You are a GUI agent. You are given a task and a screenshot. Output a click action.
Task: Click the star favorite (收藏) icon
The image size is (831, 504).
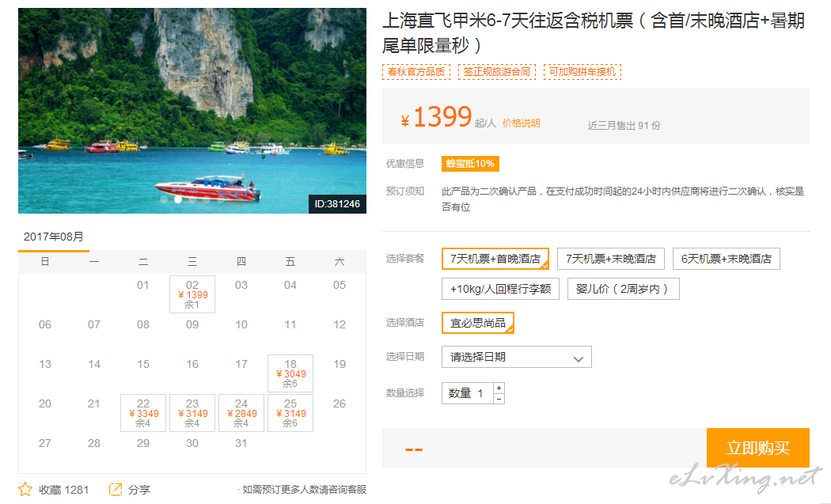[x=25, y=490]
